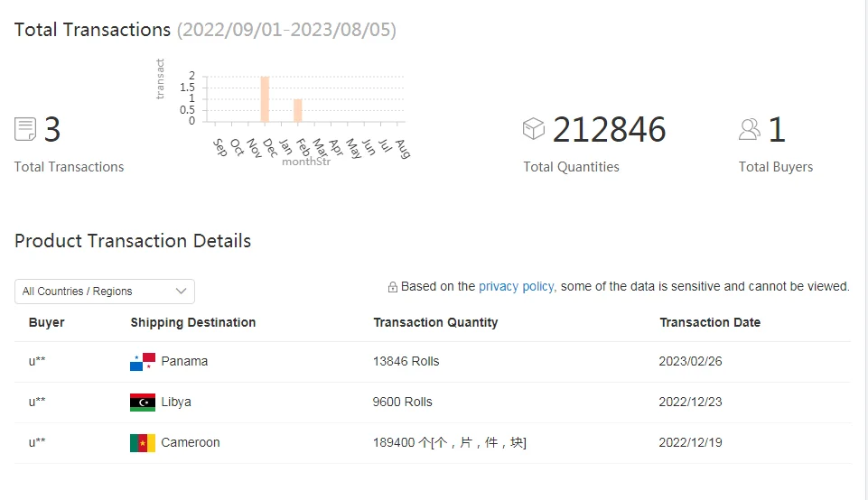Click the Total Quantities box icon

pyautogui.click(x=534, y=129)
